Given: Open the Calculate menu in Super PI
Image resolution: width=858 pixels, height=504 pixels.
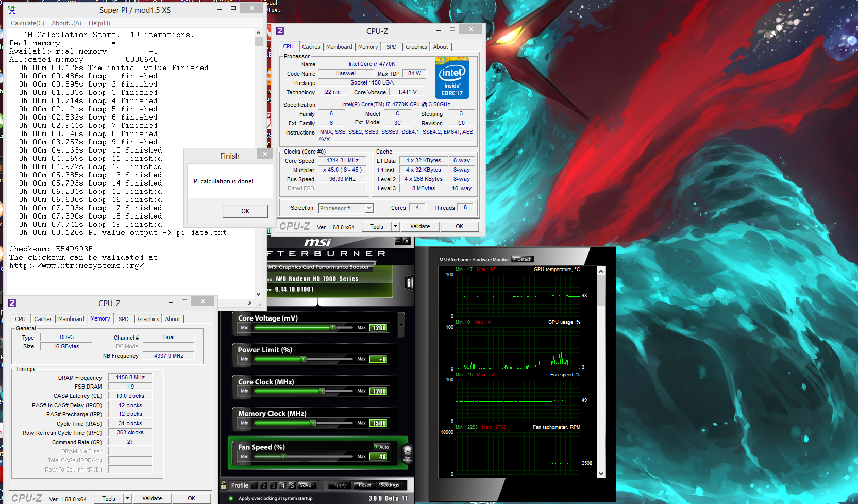Looking at the screenshot, I should click(27, 23).
